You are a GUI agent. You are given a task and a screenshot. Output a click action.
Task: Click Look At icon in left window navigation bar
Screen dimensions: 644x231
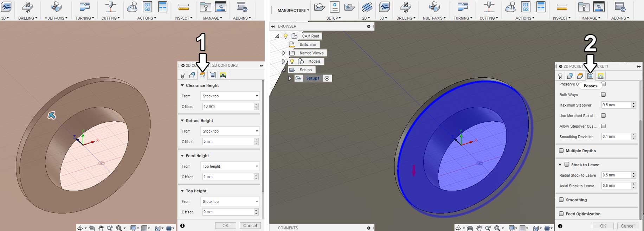click(91, 228)
